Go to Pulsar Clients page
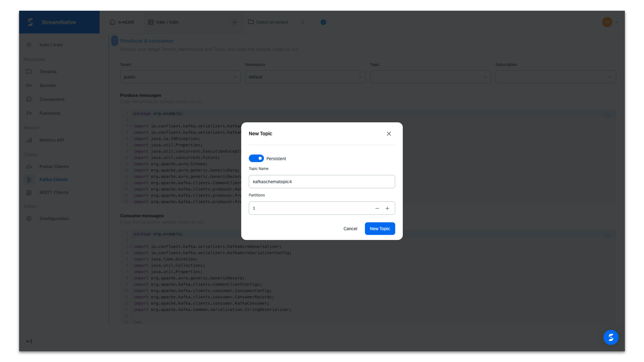Viewport: 644px width, 362px height. pos(54,167)
